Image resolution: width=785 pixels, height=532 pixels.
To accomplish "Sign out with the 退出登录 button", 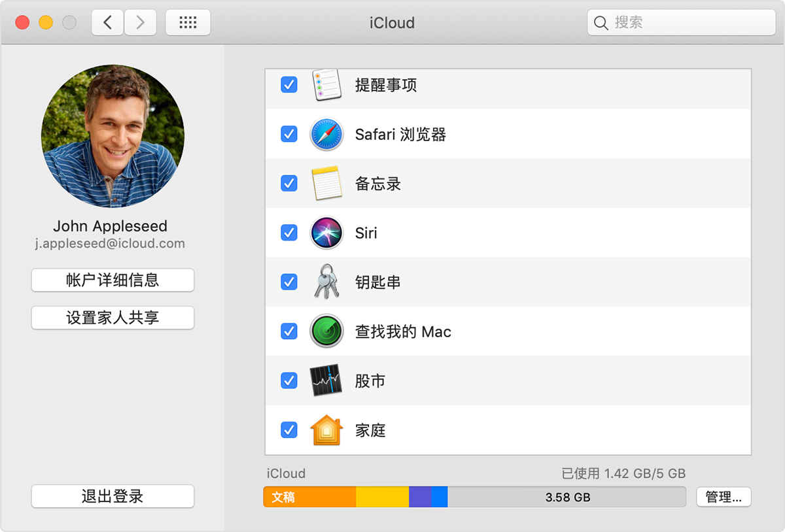I will (x=113, y=496).
